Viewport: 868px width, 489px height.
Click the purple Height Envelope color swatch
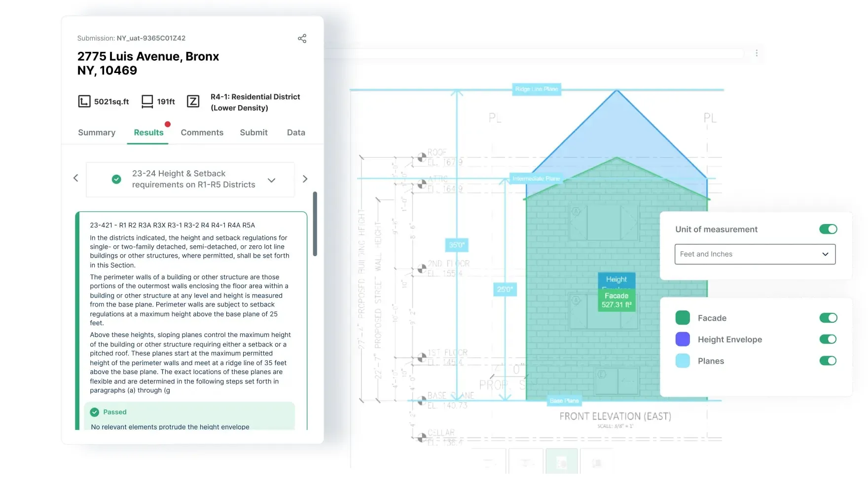tap(683, 339)
